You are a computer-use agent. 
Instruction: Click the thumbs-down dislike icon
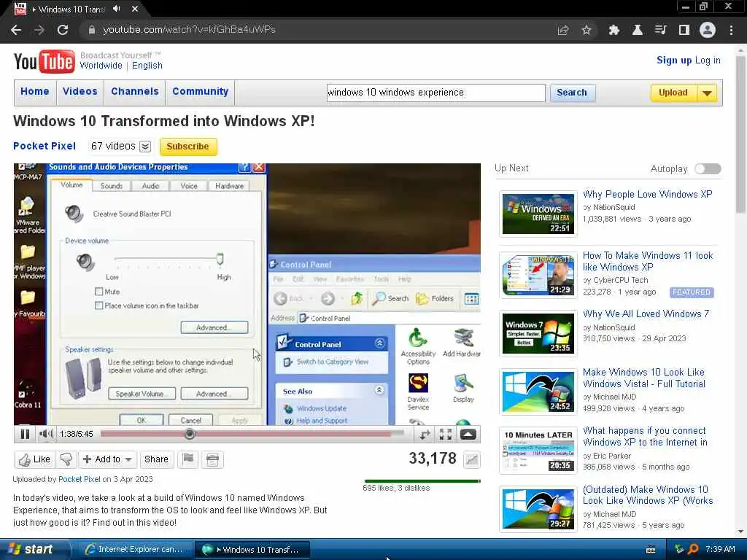click(66, 459)
